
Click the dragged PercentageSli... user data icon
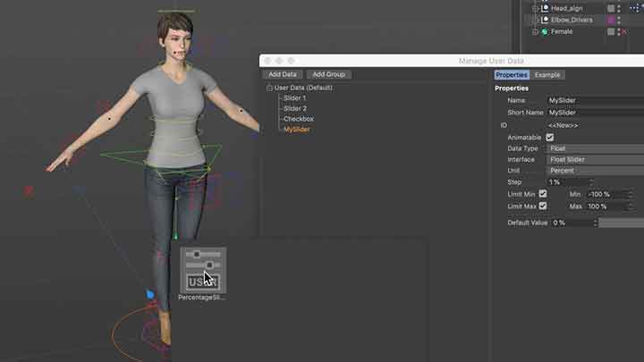203,270
